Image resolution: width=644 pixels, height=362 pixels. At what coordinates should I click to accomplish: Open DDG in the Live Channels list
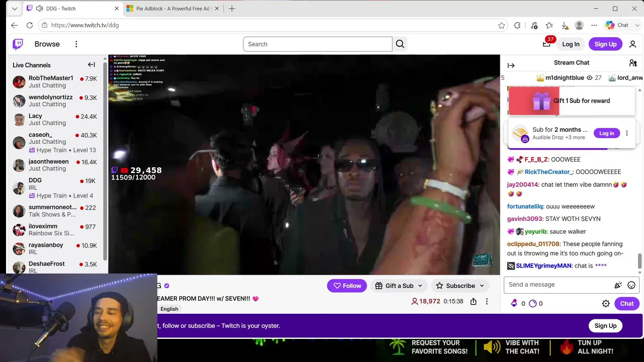pos(55,188)
